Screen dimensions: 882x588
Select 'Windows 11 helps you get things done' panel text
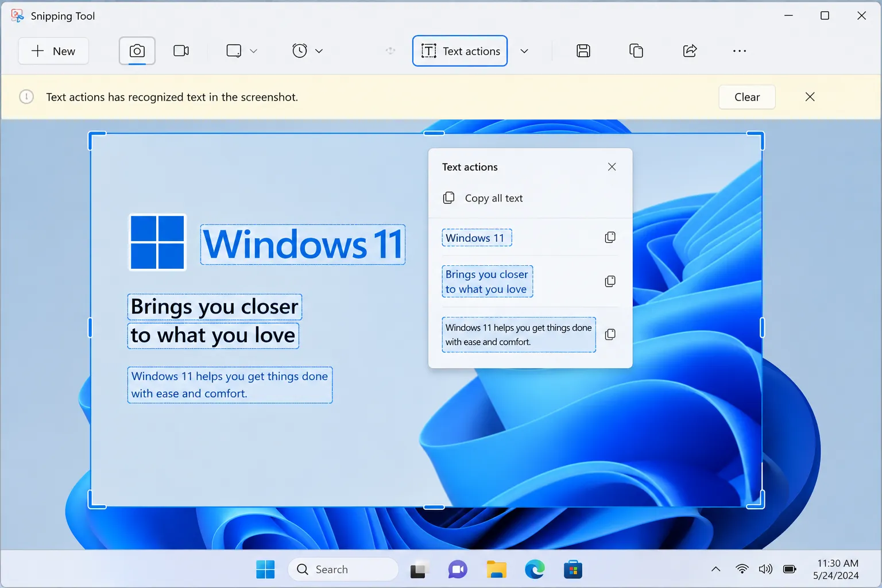[x=519, y=335]
